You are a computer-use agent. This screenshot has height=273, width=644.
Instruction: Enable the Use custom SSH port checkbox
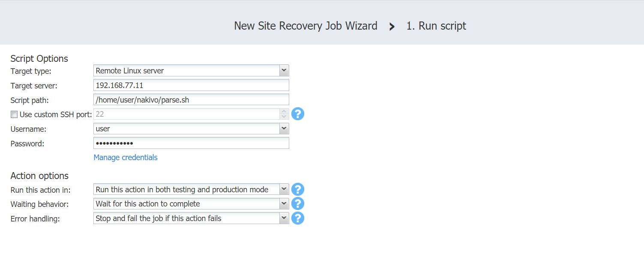point(15,115)
